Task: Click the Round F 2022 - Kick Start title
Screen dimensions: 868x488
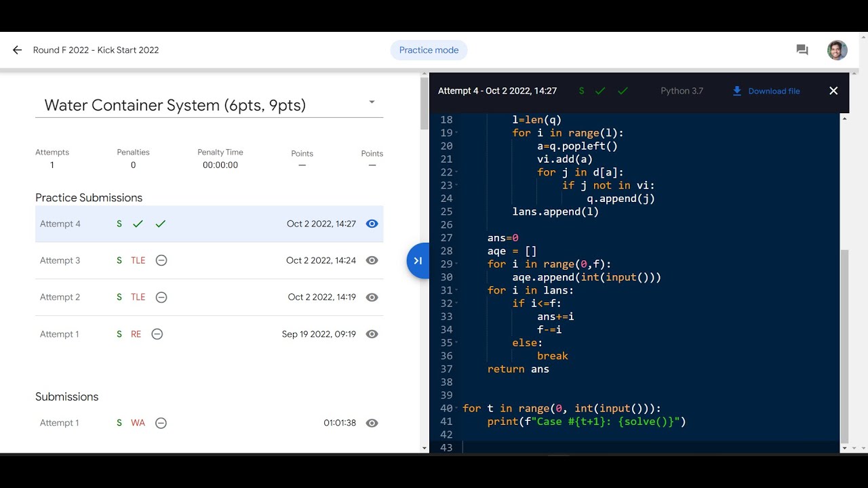Action: [96, 50]
